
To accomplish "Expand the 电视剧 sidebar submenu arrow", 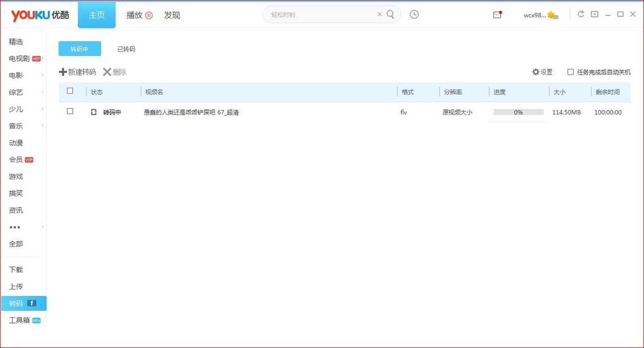I will [x=43, y=59].
